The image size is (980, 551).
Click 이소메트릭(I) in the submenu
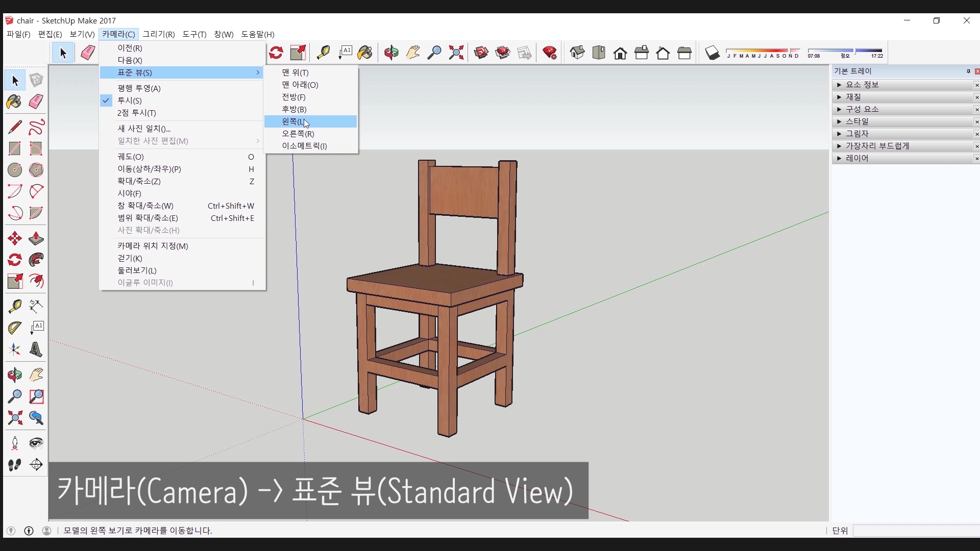(304, 146)
